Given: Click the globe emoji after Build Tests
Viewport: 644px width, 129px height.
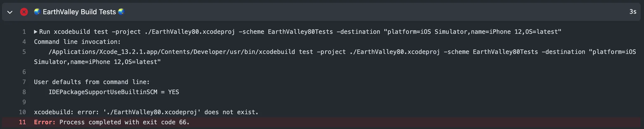Looking at the screenshot, I should pos(121,12).
